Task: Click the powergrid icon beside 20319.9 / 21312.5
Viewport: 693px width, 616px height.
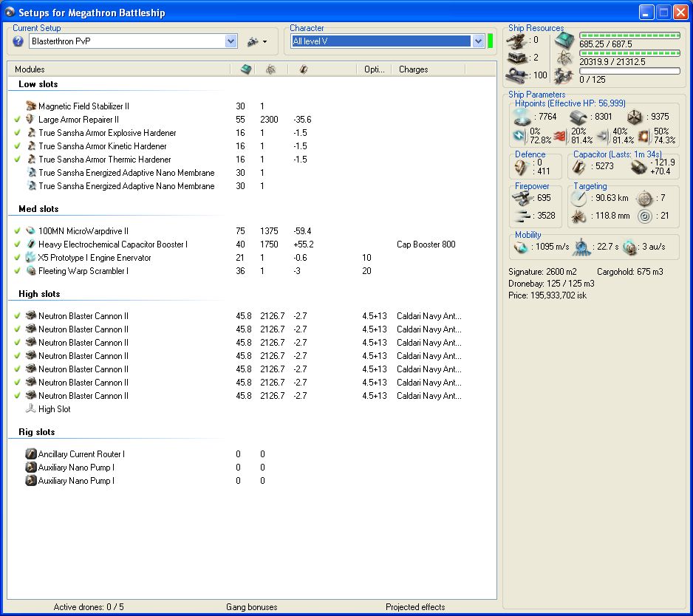Action: [564, 58]
